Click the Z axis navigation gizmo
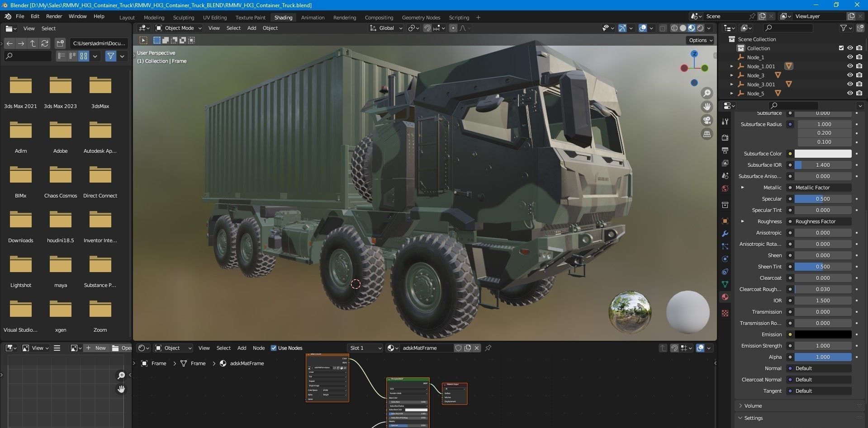This screenshot has height=428, width=868. coord(694,54)
